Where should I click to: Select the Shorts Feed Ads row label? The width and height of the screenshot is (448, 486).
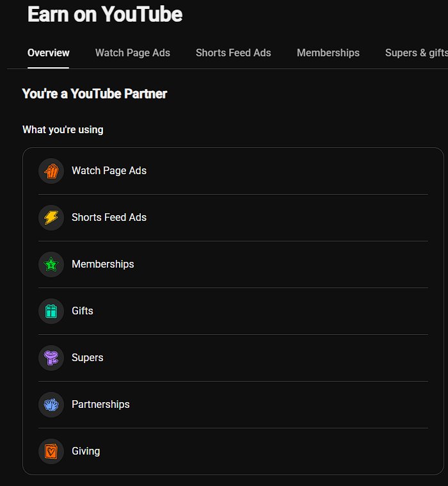(109, 218)
